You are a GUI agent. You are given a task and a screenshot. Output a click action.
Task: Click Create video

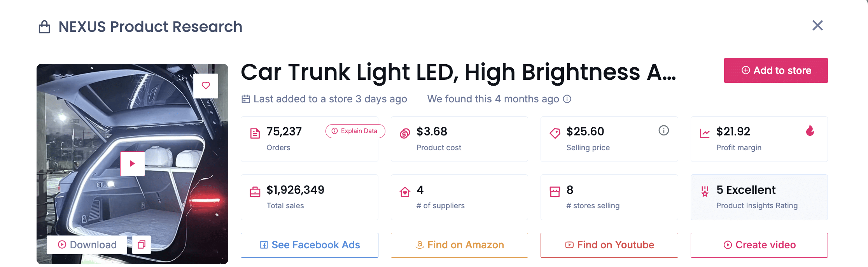click(758, 245)
